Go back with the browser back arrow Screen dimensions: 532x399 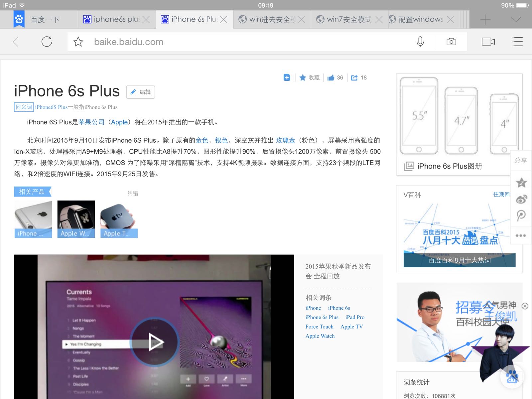pyautogui.click(x=16, y=42)
